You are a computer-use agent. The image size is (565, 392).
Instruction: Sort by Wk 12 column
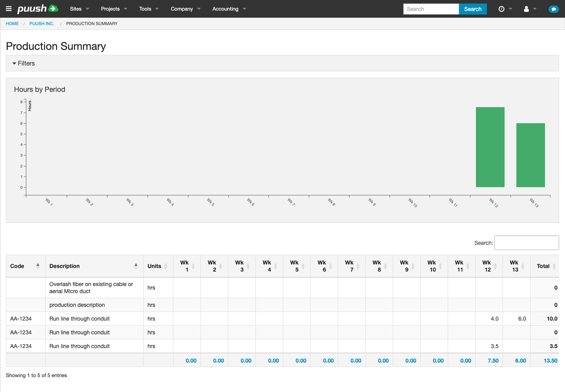[489, 266]
